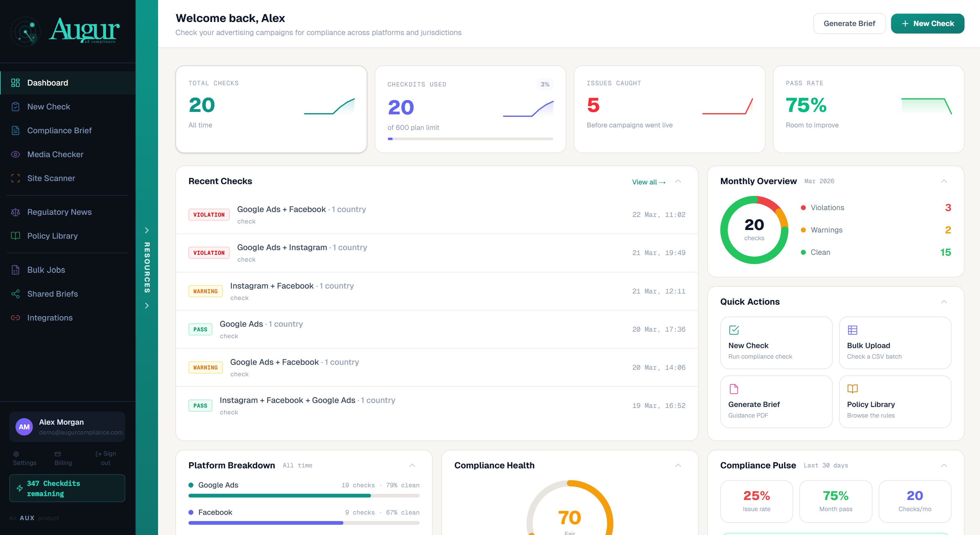Collapse the Monthly Overview card
The height and width of the screenshot is (535, 980).
coord(943,181)
